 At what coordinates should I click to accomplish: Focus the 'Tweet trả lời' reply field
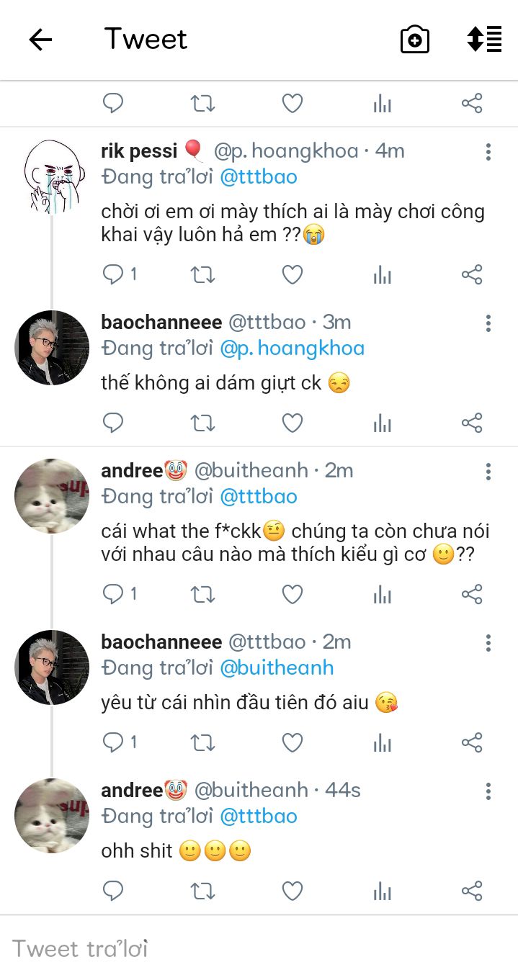coord(259,948)
